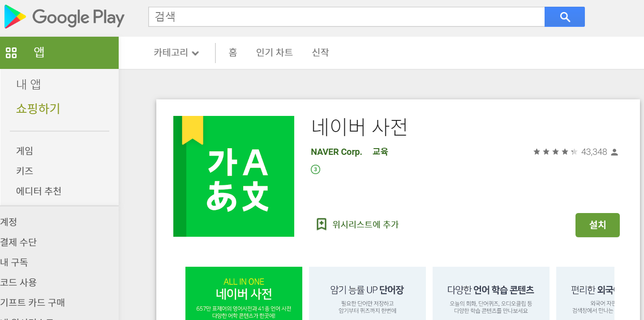Click the green 설치 install button
The width and height of the screenshot is (644, 320).
click(597, 225)
